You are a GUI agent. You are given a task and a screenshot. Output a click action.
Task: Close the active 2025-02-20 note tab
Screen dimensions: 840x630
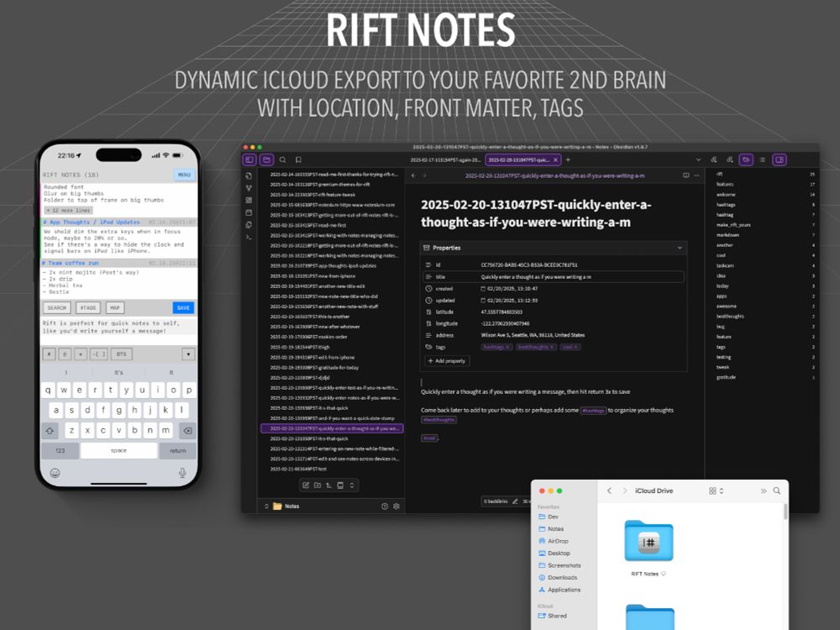[555, 160]
